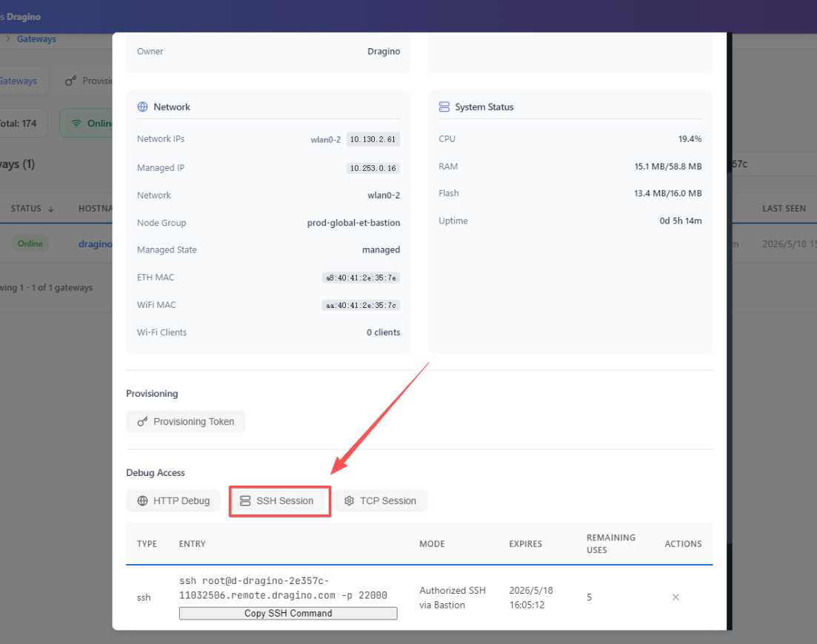This screenshot has width=817, height=644.
Task: Open Gateways breadcrumb link in background page
Action: point(36,39)
